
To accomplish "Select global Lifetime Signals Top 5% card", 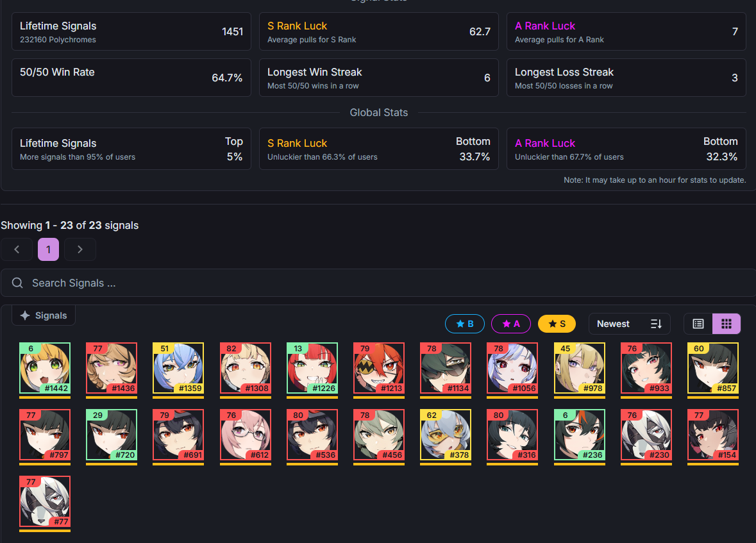I will [x=131, y=149].
